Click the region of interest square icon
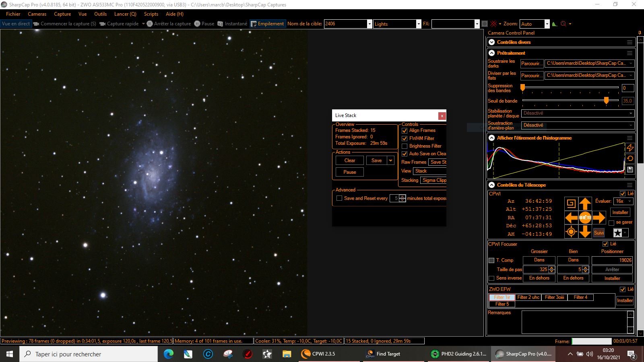Screen dimensions: 644x362 point(485,24)
